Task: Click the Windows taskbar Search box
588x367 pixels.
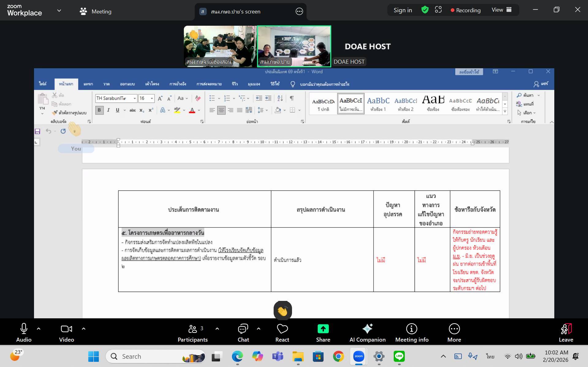Action: pos(156,356)
